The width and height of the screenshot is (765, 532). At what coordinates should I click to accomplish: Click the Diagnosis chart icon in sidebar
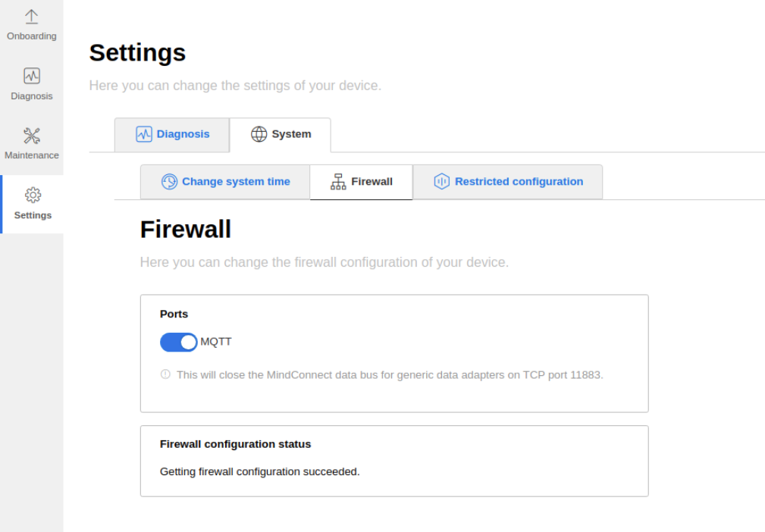[x=32, y=76]
